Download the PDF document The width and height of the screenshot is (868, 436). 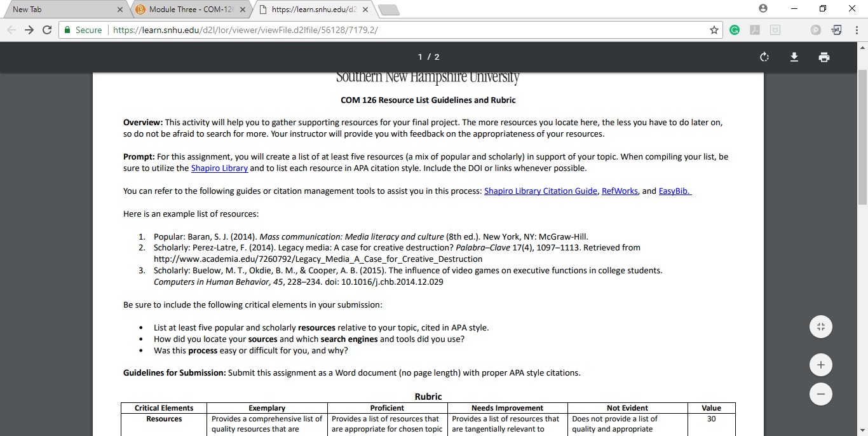794,57
